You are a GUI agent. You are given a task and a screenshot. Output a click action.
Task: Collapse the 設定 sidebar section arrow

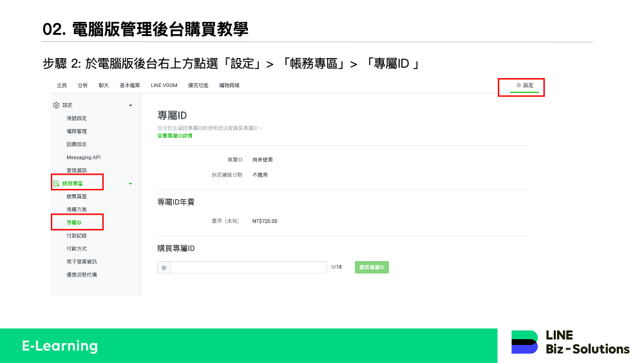tap(130, 105)
